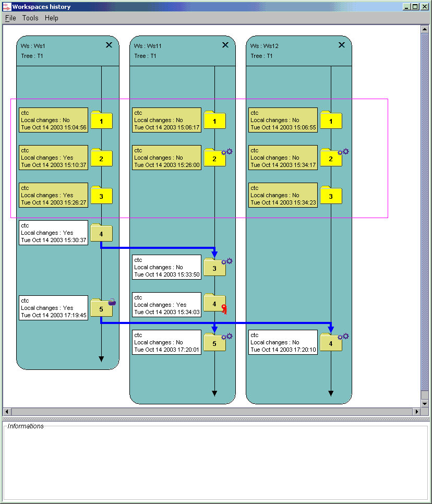Screen dimensions: 432x504
Task: Click gears badge on Ws11 yellow folder 2
Action: tap(227, 151)
